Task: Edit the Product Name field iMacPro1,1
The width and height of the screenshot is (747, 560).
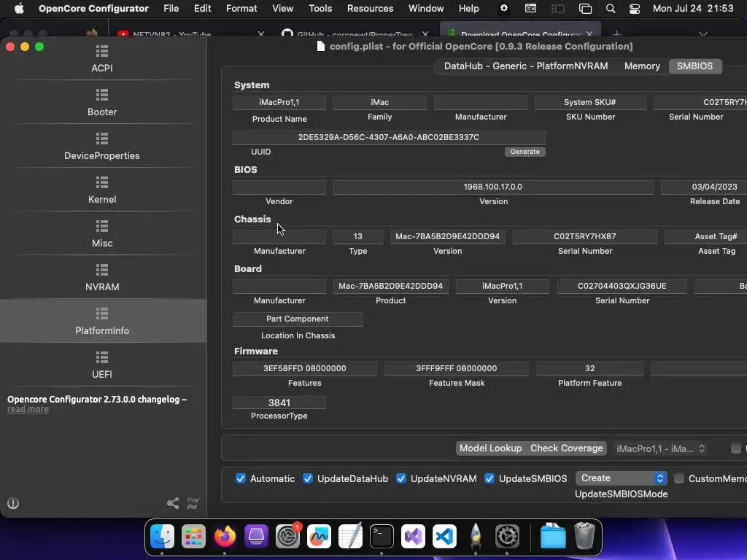Action: coord(279,102)
